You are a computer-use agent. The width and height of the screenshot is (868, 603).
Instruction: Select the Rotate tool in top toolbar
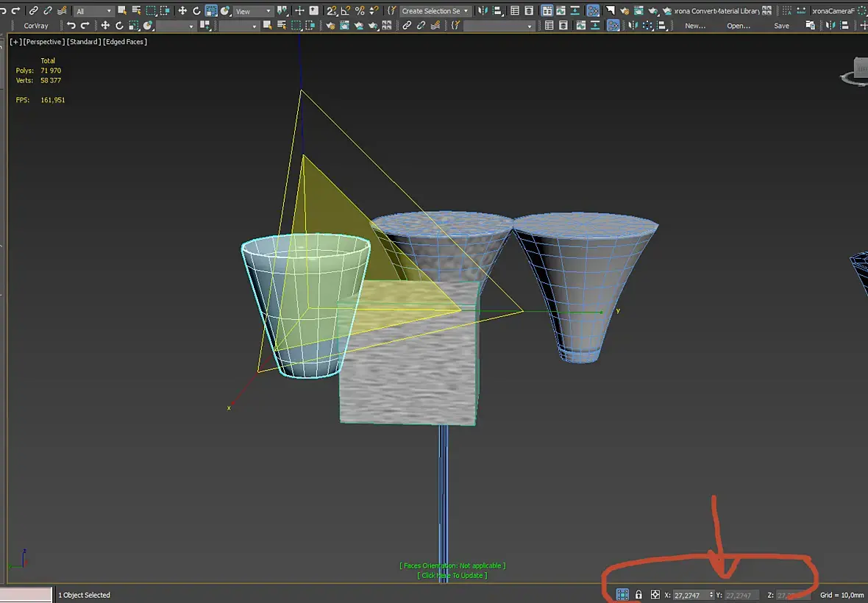click(196, 11)
